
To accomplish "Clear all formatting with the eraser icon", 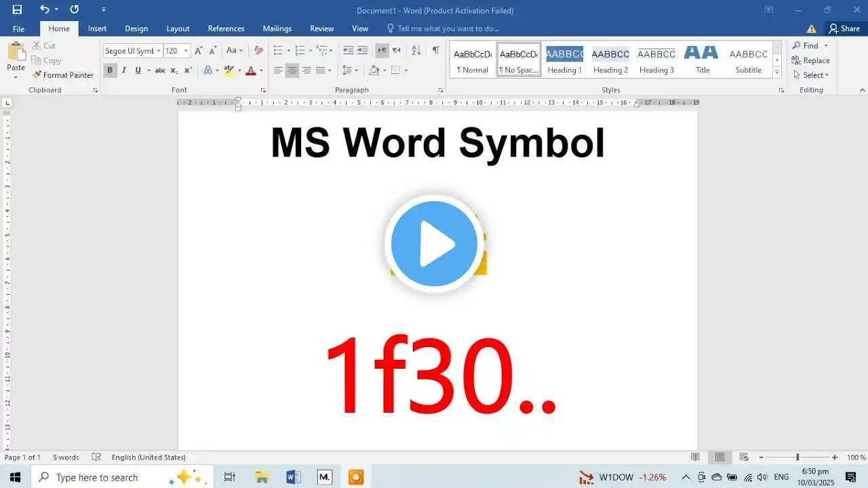I will [x=258, y=51].
